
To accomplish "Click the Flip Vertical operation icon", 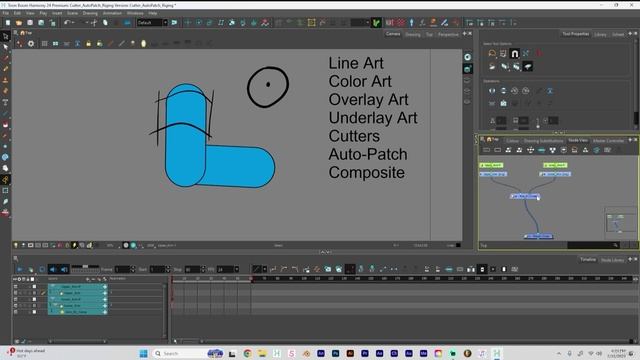I will [503, 91].
